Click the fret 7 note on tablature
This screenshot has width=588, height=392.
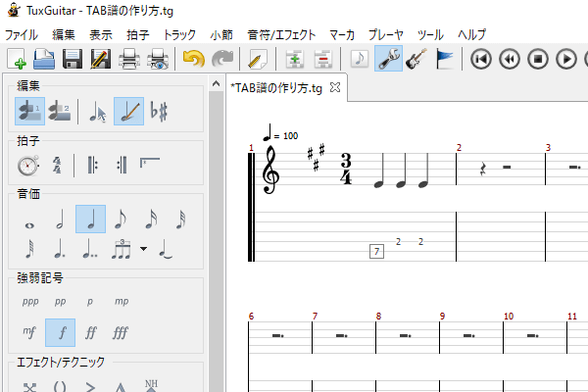coord(377,252)
